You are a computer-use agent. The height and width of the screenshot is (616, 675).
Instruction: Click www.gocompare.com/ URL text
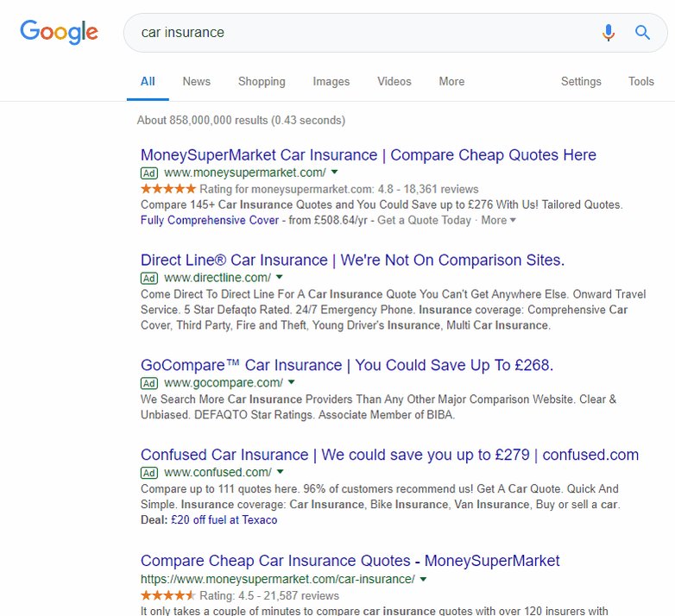click(224, 382)
